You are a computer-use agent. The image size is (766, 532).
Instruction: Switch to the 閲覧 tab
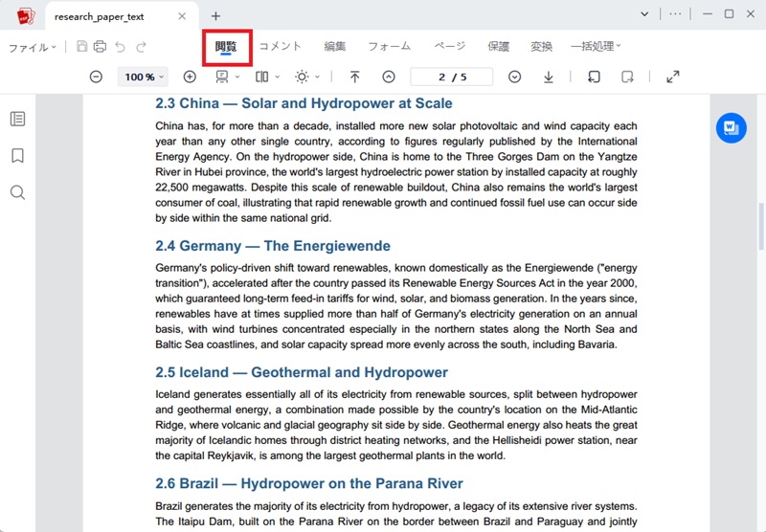tap(226, 46)
